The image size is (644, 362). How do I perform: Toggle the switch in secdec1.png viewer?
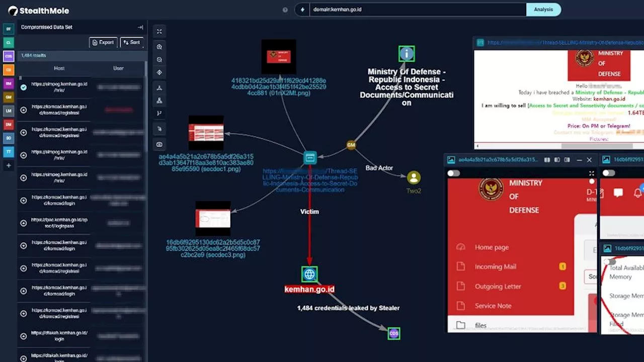[x=454, y=173]
